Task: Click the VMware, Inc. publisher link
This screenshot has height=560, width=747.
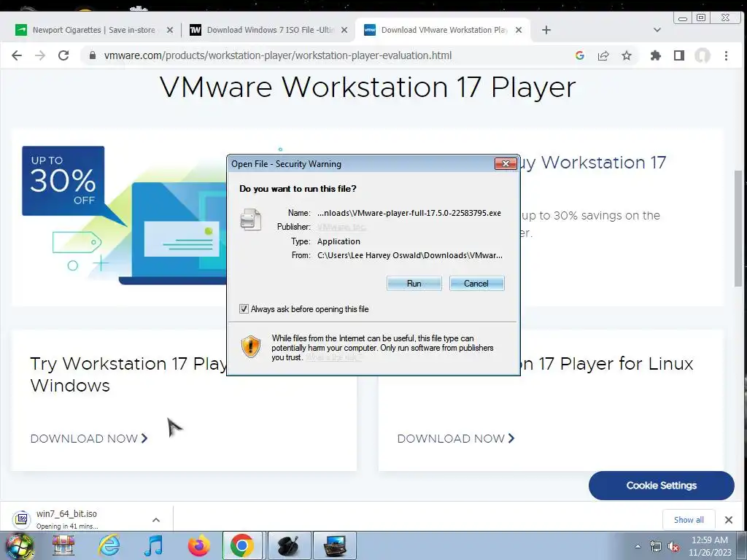Action: [x=341, y=227]
